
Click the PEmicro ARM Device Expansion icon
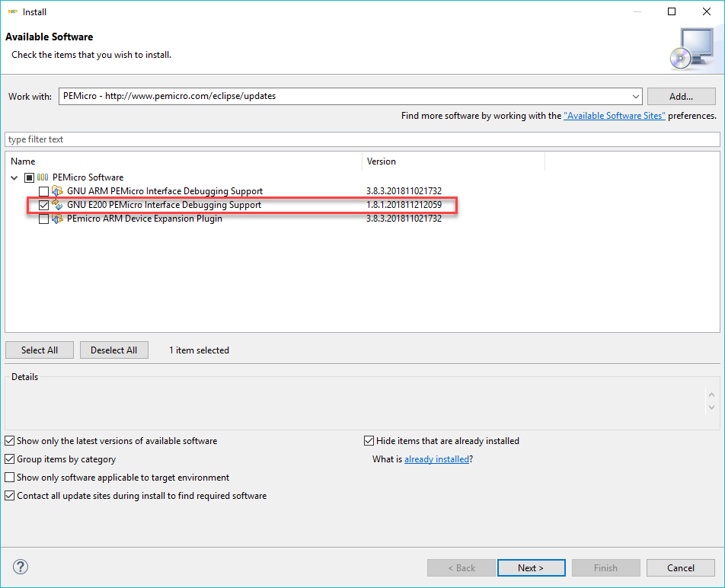[x=57, y=219]
